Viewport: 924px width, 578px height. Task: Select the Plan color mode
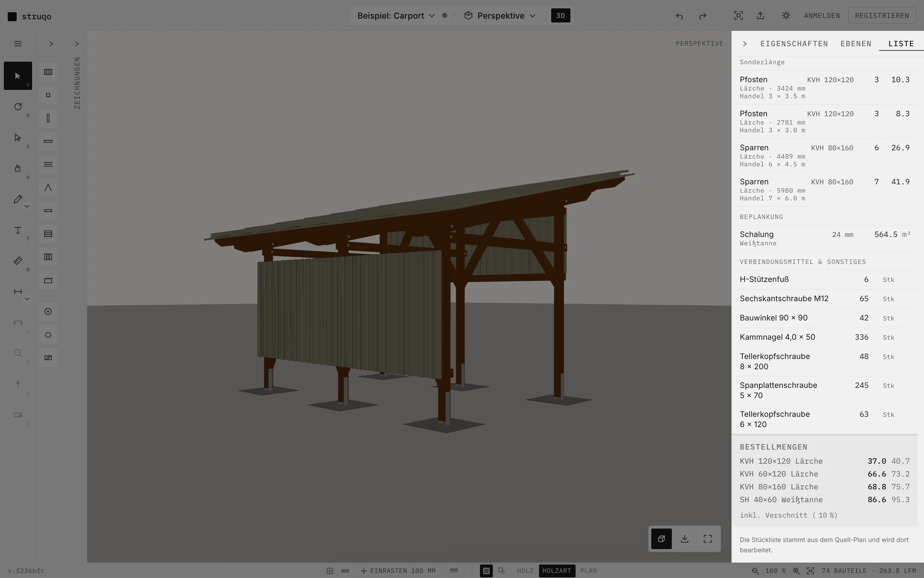588,571
